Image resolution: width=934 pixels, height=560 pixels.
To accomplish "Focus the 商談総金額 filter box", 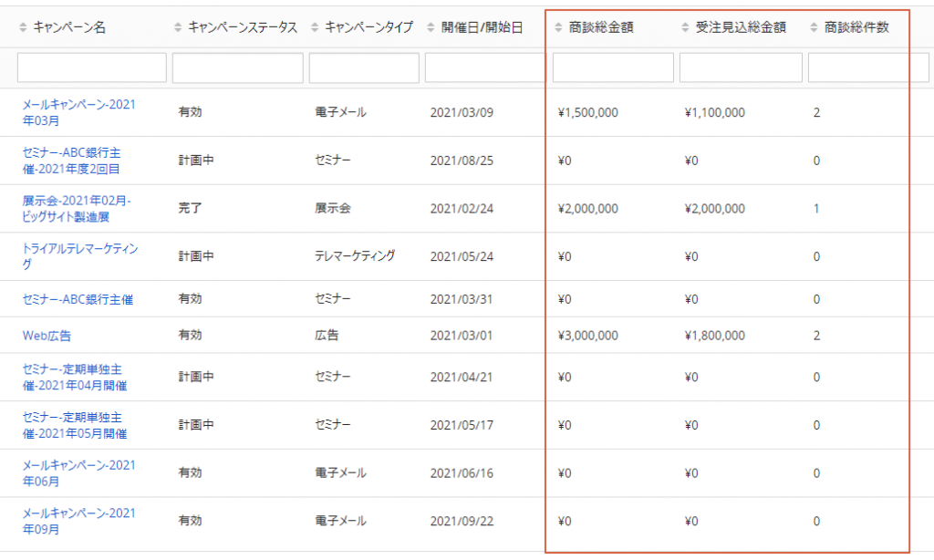I will point(613,67).
